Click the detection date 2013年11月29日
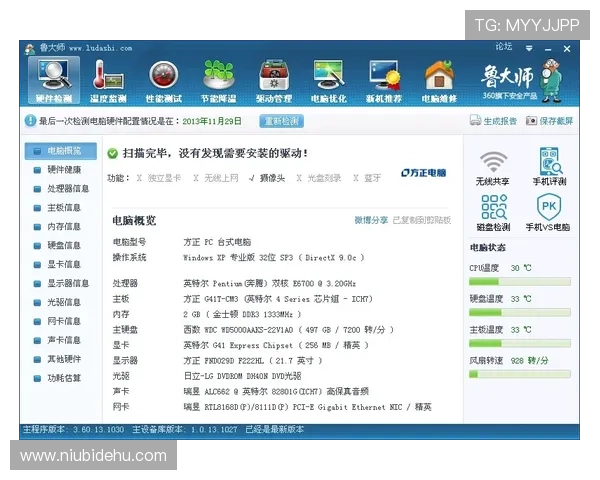This screenshot has width=600, height=480. click(212, 121)
